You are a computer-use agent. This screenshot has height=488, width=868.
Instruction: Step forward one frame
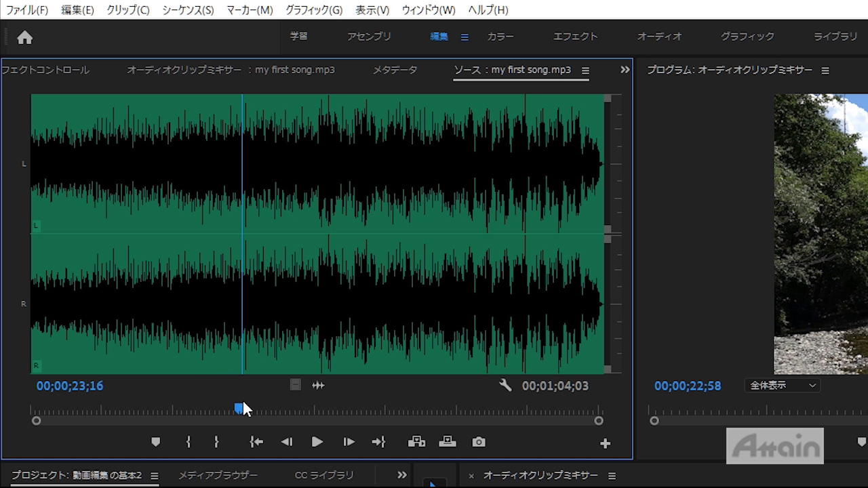point(349,442)
